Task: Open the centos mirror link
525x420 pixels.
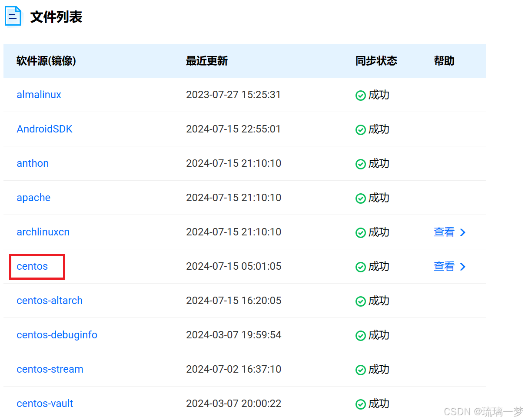Action: pyautogui.click(x=32, y=266)
